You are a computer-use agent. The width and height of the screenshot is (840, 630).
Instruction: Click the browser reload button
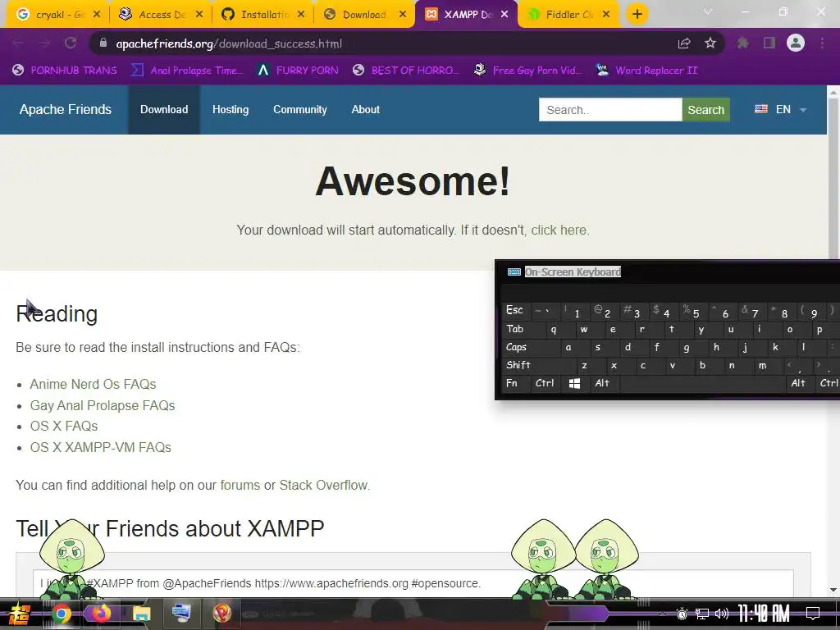tap(71, 43)
